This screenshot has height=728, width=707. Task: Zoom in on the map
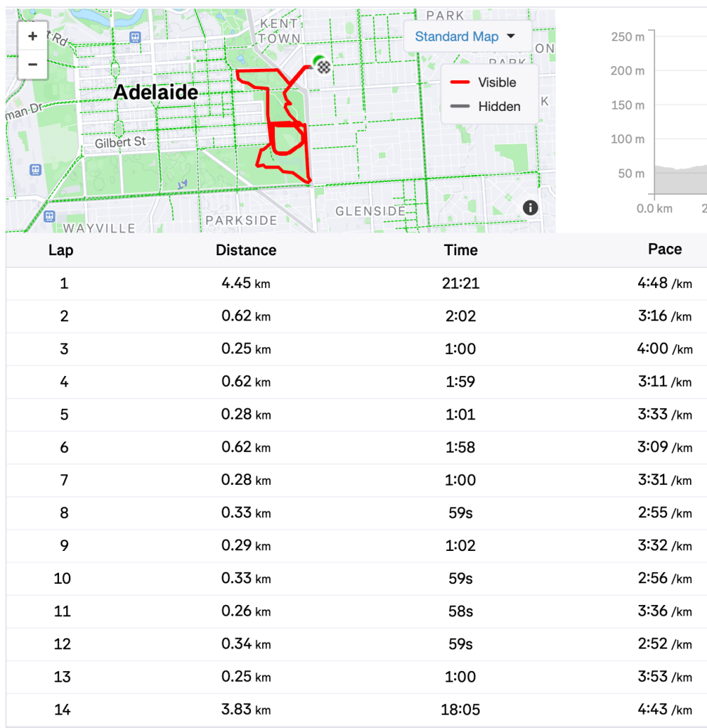(33, 36)
